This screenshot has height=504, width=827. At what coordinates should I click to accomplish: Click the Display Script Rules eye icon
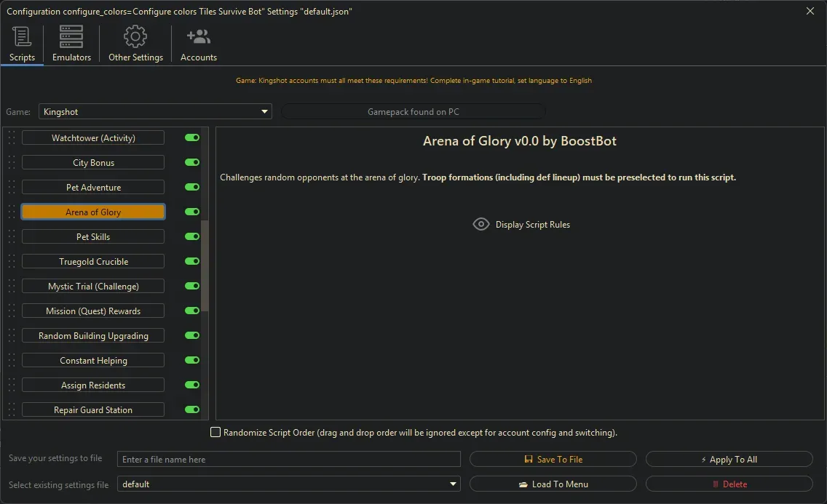pyautogui.click(x=480, y=224)
